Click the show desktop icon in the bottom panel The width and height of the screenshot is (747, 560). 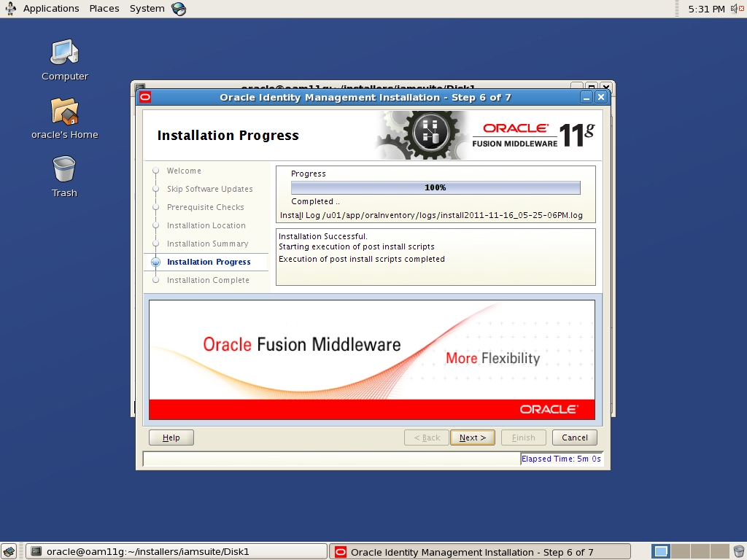point(10,551)
